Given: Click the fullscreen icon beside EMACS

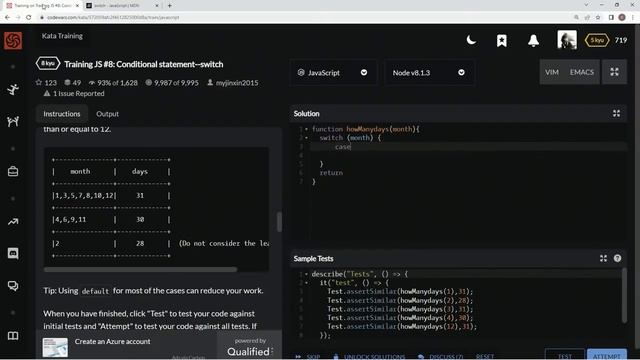Looking at the screenshot, I should [614, 72].
